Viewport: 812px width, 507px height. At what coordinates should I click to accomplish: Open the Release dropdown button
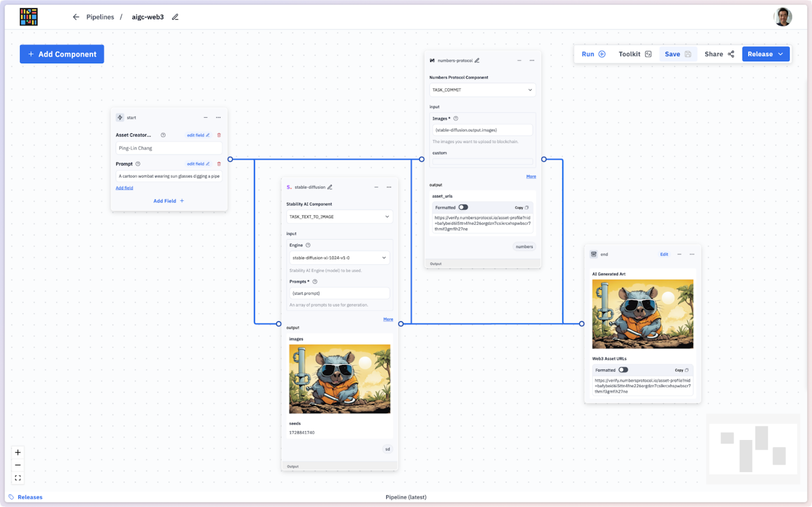point(766,54)
